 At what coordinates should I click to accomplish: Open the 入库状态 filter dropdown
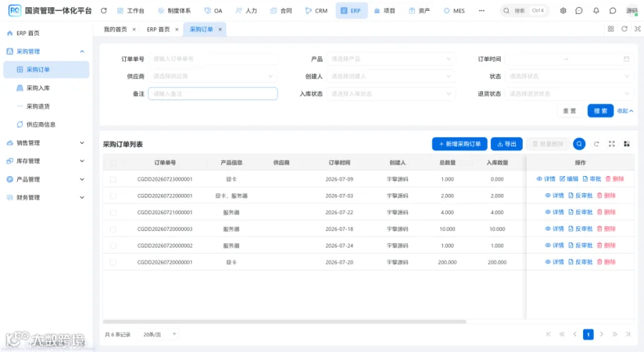[391, 94]
